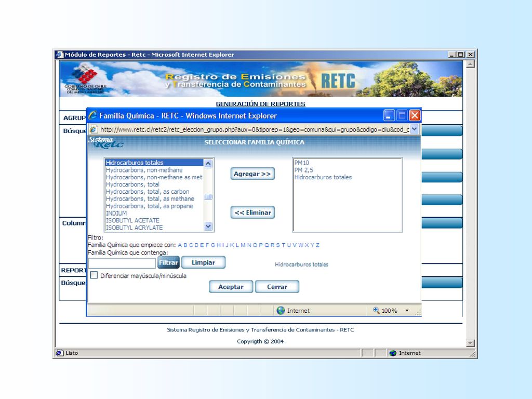This screenshot has height=399, width=532.
Task: Filter families starting with letter B
Action: [x=185, y=245]
